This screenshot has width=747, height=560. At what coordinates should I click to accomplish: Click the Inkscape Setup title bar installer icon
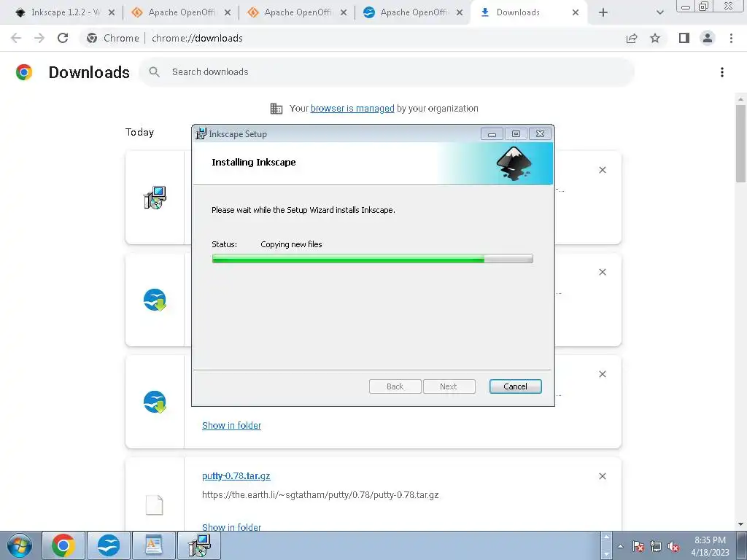tap(201, 134)
